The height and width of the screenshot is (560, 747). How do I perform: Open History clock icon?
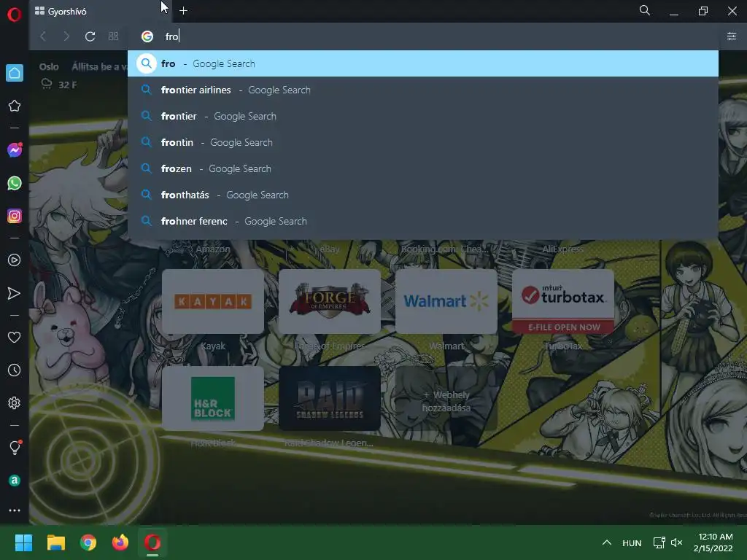(x=15, y=370)
